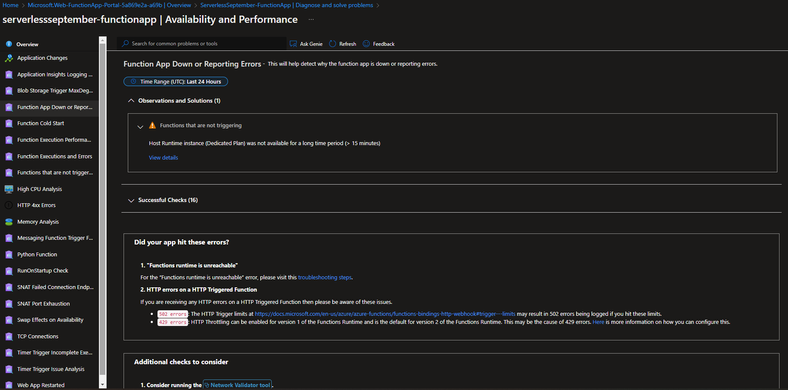Click the Application Changes icon
Image resolution: width=788 pixels, height=390 pixels.
[9, 58]
